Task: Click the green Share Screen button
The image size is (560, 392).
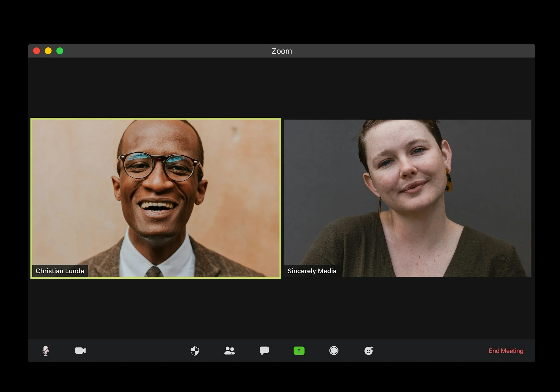Action: pyautogui.click(x=299, y=351)
